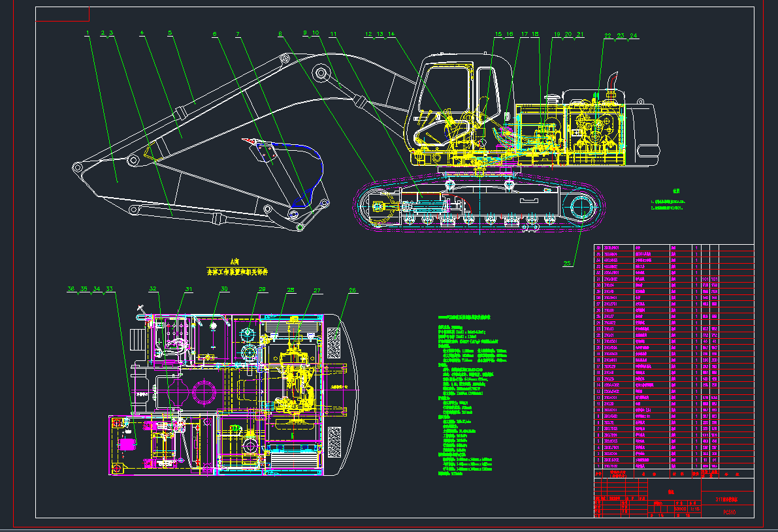Screen dimensions: 778x532
Task: Select callout number 9 label
Action: 304,33
